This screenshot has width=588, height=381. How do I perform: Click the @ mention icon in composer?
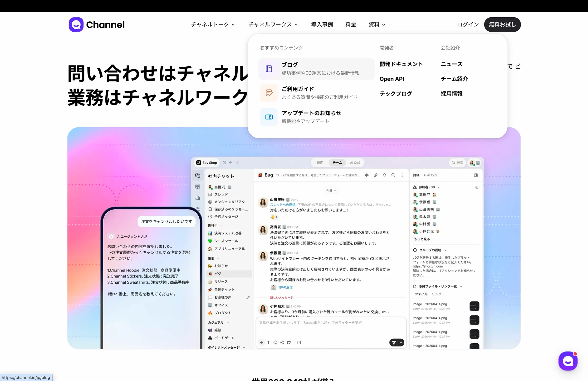coord(282,342)
